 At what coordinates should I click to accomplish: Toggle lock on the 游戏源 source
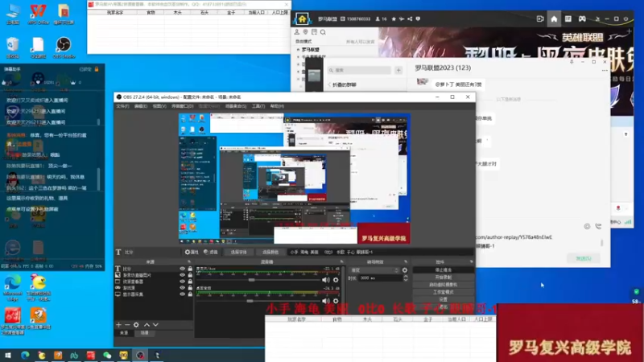click(x=190, y=288)
